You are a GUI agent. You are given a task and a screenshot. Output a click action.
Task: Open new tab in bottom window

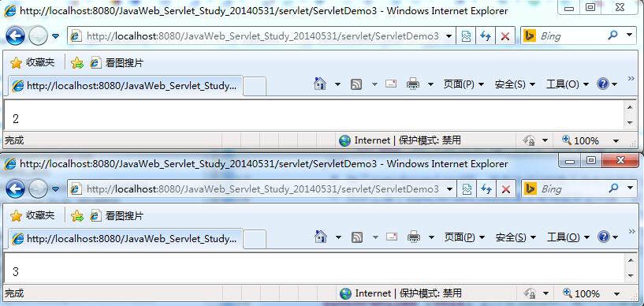tap(255, 240)
